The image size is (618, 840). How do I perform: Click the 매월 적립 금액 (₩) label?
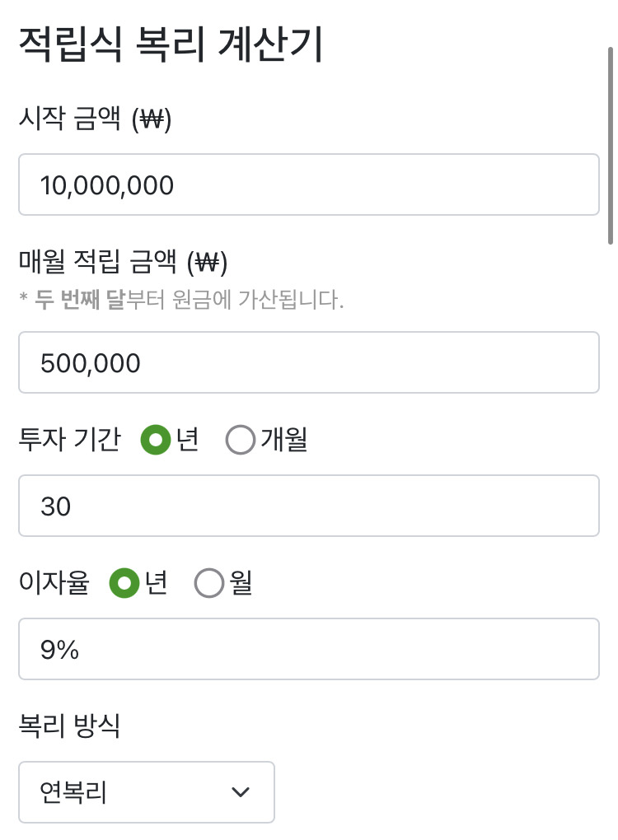pyautogui.click(x=122, y=262)
